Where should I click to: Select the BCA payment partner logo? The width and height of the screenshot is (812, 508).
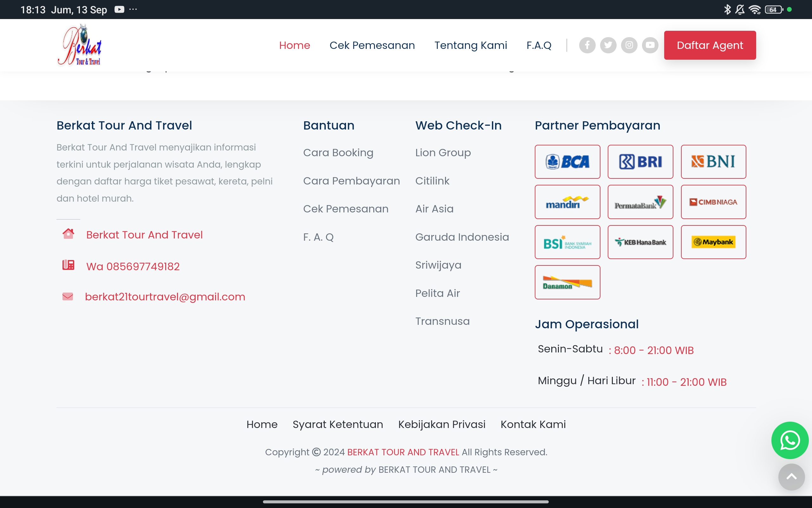coord(567,162)
